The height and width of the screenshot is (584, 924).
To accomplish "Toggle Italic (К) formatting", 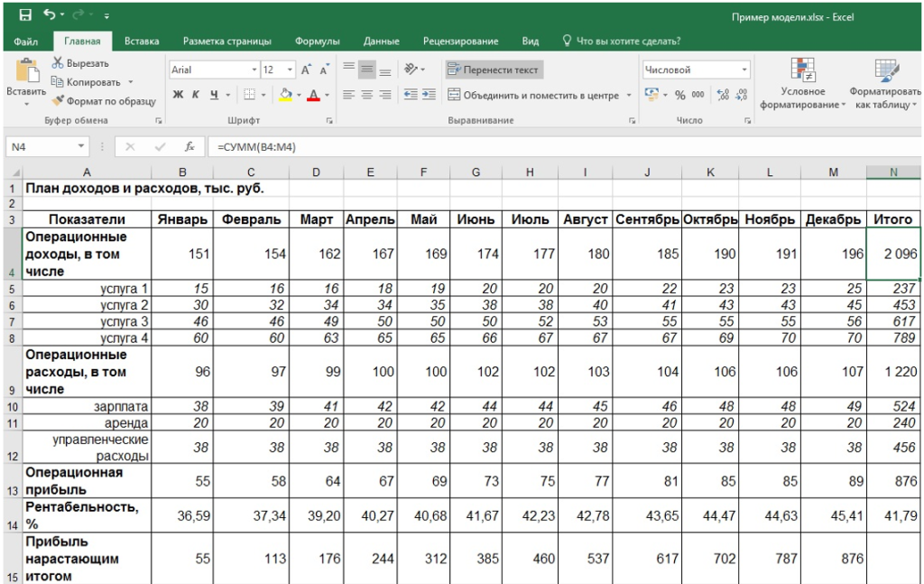I will (x=196, y=95).
